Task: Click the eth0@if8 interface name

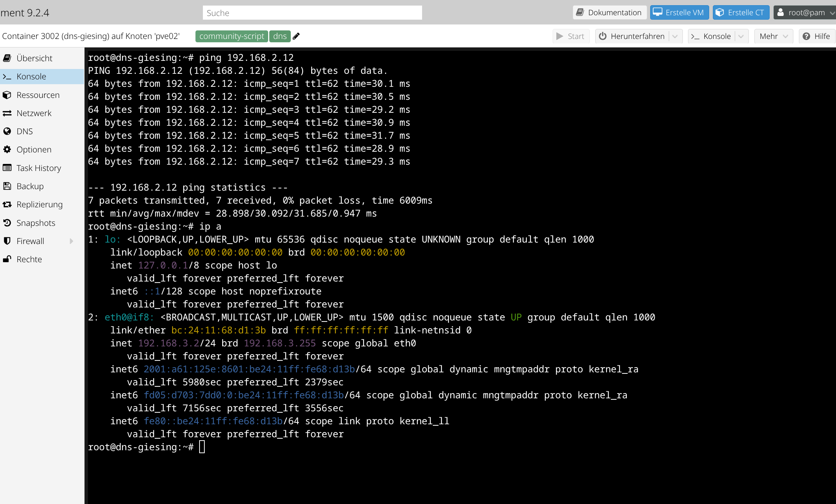Action: point(129,317)
